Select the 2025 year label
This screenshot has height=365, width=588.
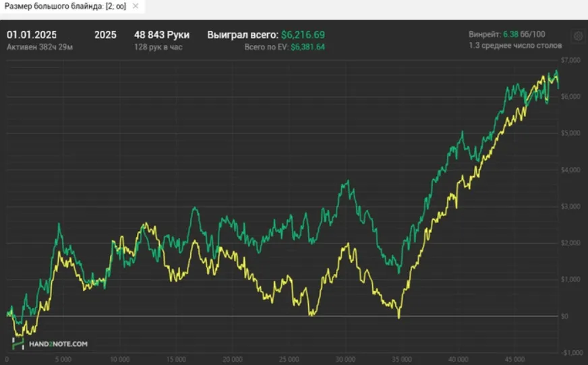coord(105,34)
